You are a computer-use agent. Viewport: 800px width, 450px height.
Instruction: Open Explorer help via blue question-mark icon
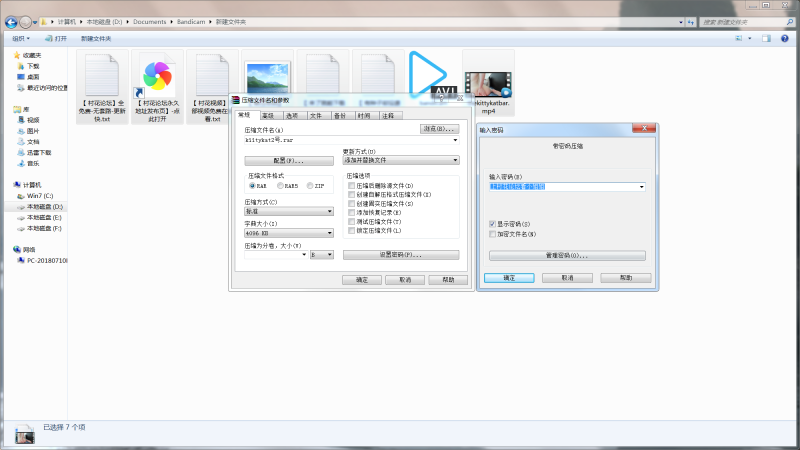point(785,38)
